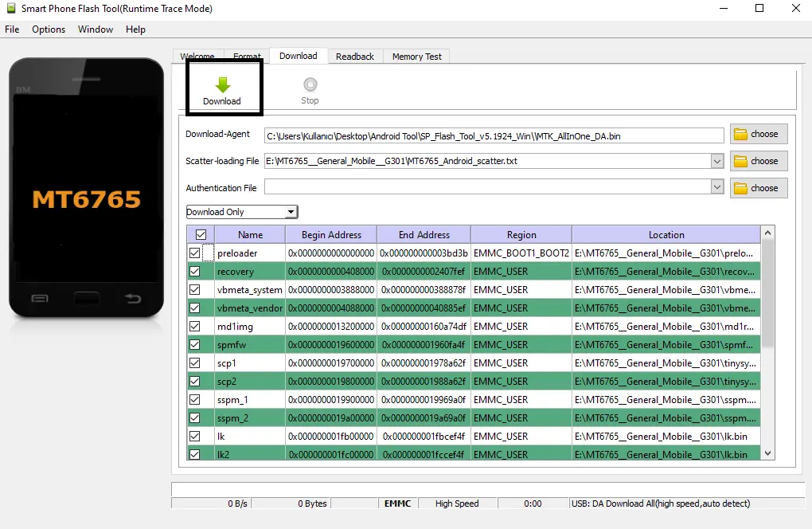The image size is (812, 529).
Task: Choose a Scatter-loading file
Action: [x=759, y=161]
